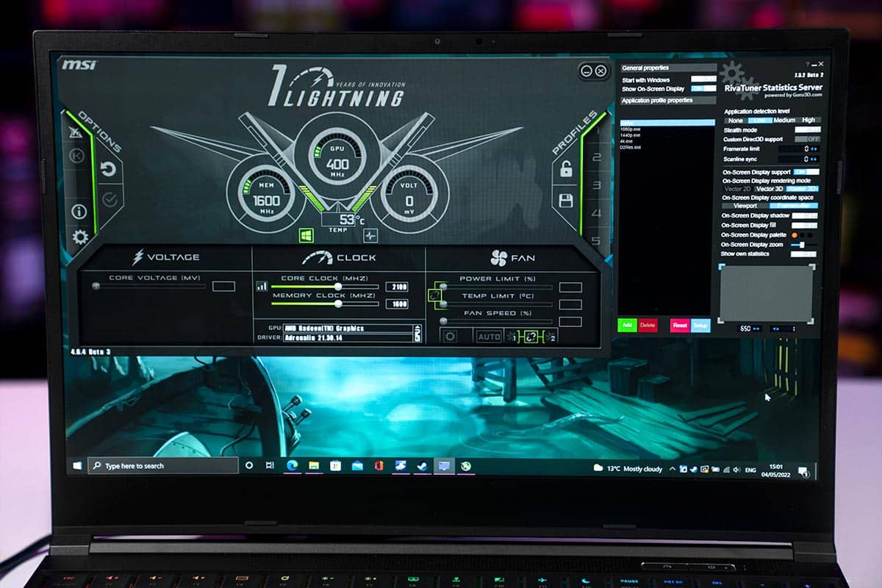Image resolution: width=882 pixels, height=588 pixels.
Task: Select profile slot 3
Action: coord(598,185)
